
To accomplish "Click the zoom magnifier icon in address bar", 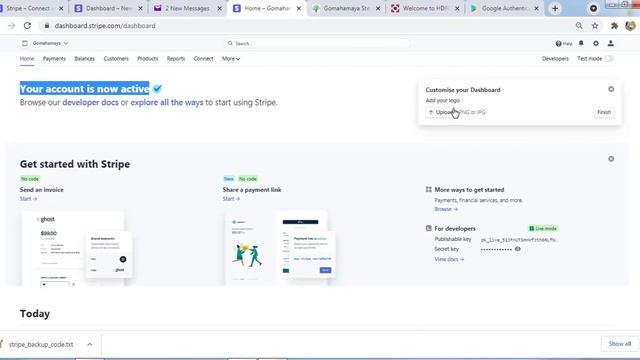I will pyautogui.click(x=579, y=26).
